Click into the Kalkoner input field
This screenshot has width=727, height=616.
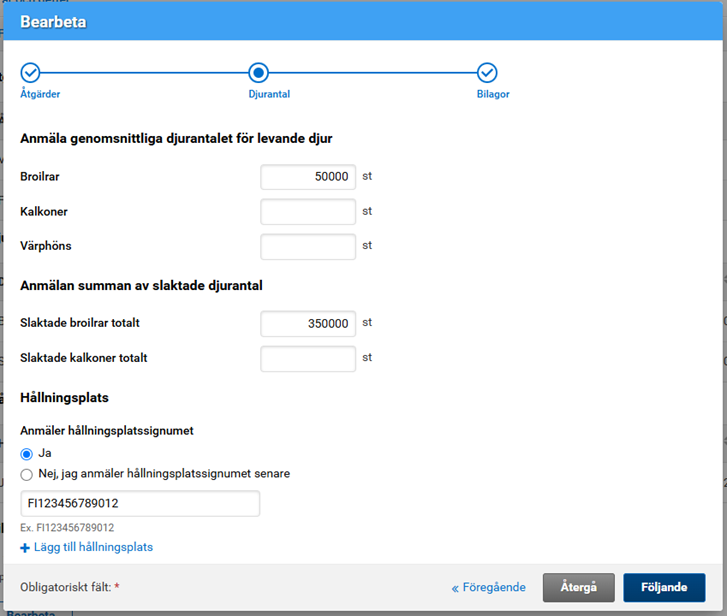click(x=308, y=212)
